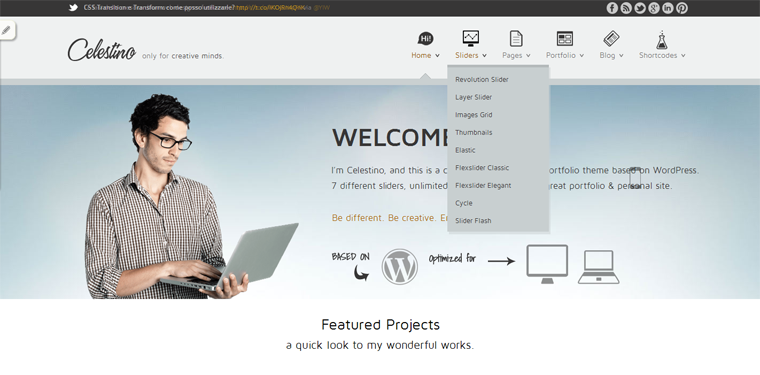Click the LinkedIn social icon
The image size is (760, 375).
pos(668,8)
